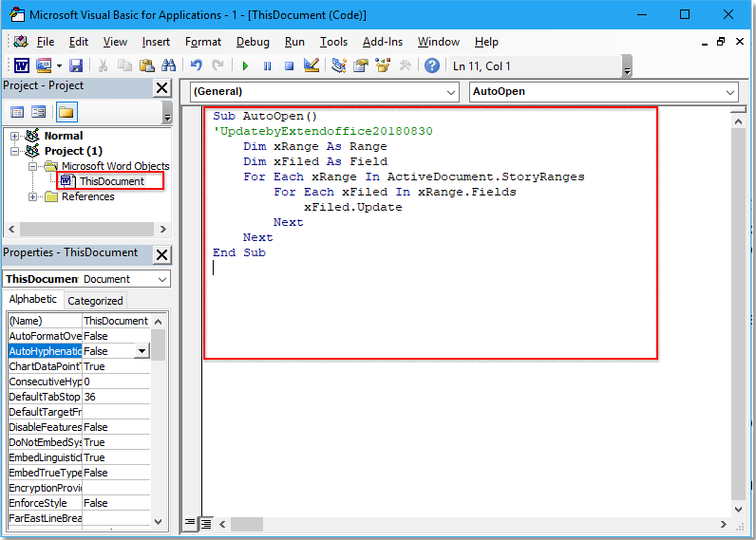Open the Debug menu
756x540 pixels.
coord(253,42)
